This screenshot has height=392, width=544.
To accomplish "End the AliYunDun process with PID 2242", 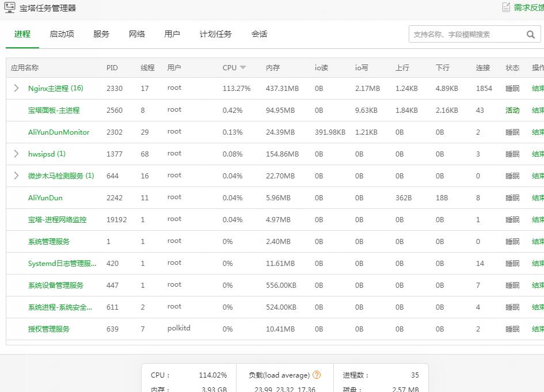I will click(538, 198).
